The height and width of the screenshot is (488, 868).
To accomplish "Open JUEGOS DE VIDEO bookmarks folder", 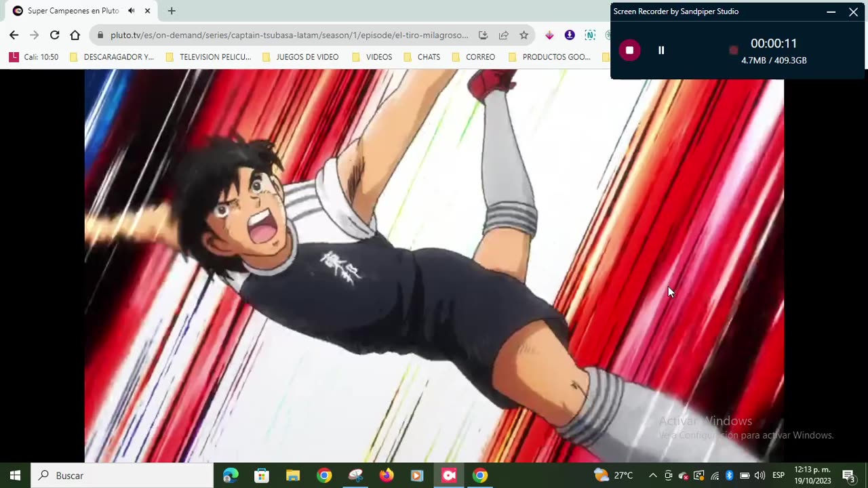I will 300,57.
